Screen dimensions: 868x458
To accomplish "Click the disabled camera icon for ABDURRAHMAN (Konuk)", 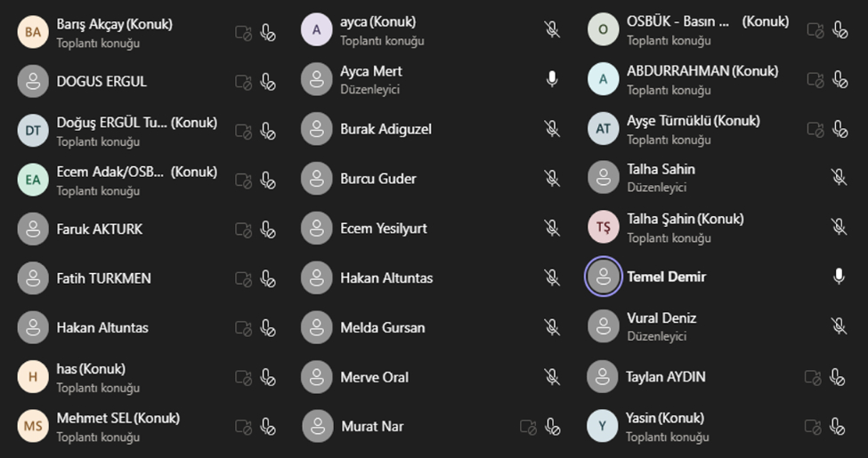I will click(815, 80).
